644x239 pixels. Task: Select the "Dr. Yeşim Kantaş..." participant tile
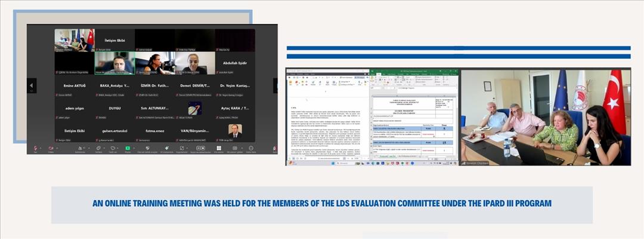[236, 85]
